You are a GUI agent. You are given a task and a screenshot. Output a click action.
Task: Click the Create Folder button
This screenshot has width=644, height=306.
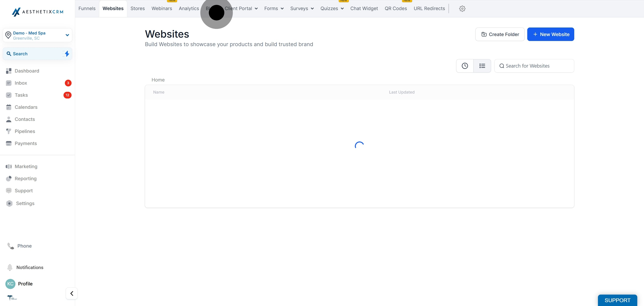click(x=500, y=34)
